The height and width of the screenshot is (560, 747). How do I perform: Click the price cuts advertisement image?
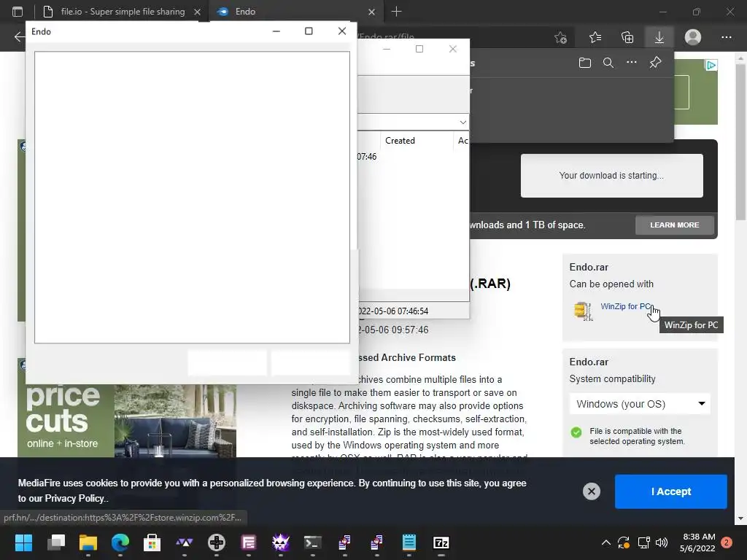[x=127, y=421]
